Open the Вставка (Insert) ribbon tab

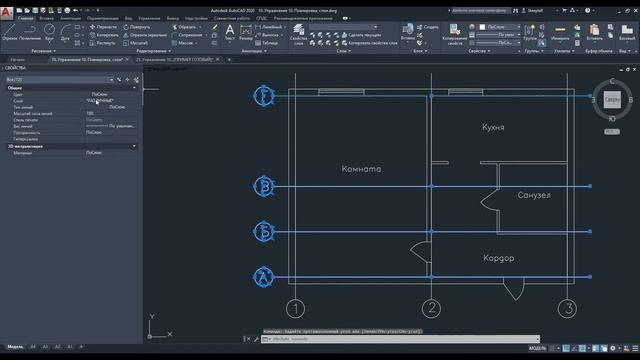point(47,18)
